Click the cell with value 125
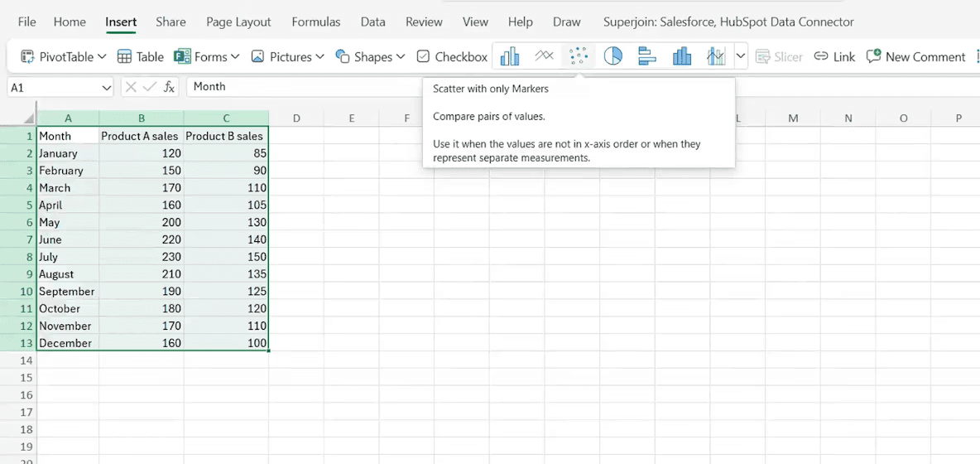Image resolution: width=980 pixels, height=464 pixels. 227,292
